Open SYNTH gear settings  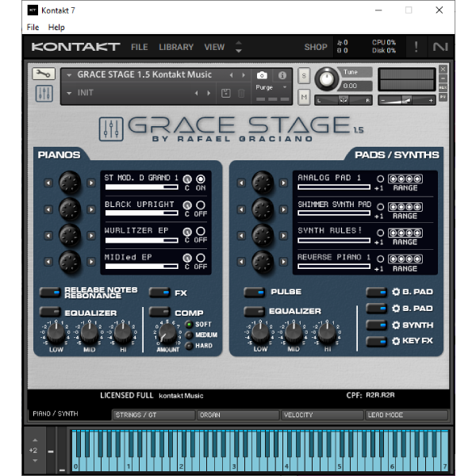click(396, 325)
